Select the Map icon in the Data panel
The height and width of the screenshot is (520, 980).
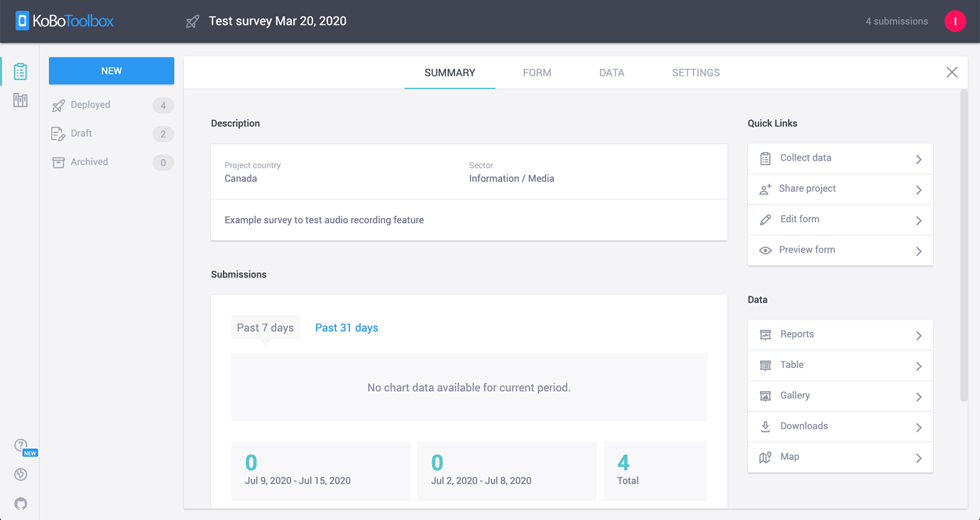[x=765, y=457]
